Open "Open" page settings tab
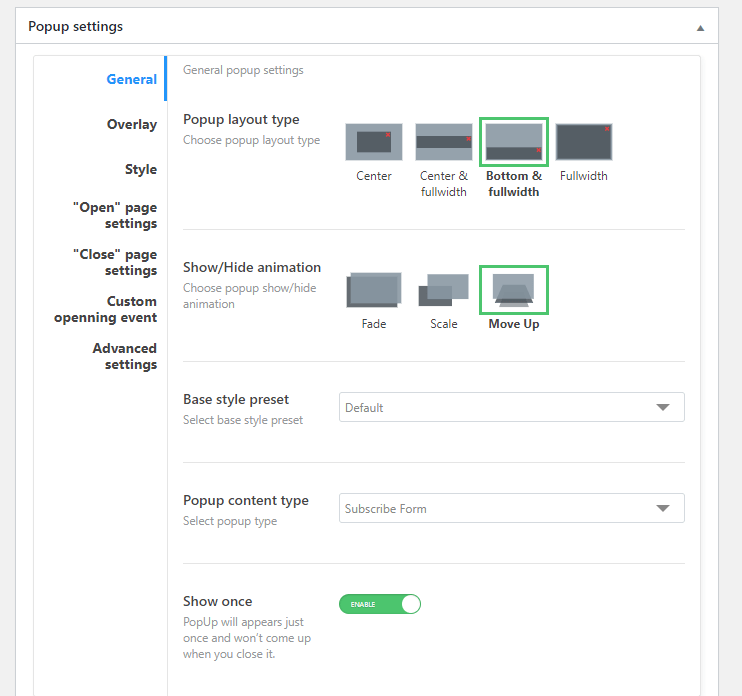 (x=115, y=215)
